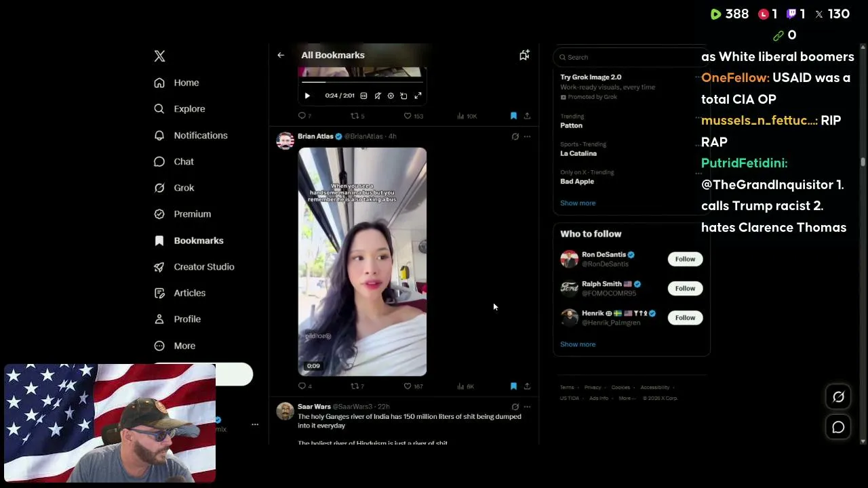This screenshot has width=868, height=488.
Task: Open more options for Bad Apple trend
Action: tap(698, 174)
